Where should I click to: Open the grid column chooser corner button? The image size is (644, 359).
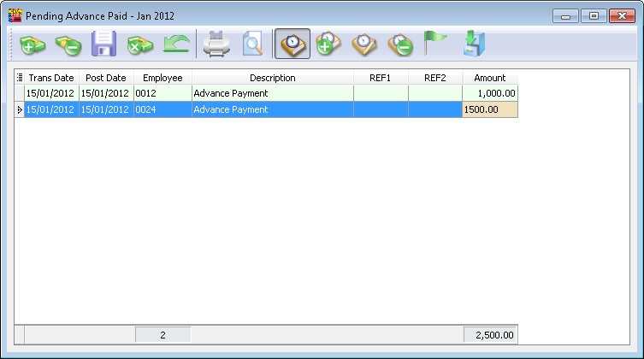[x=20, y=78]
